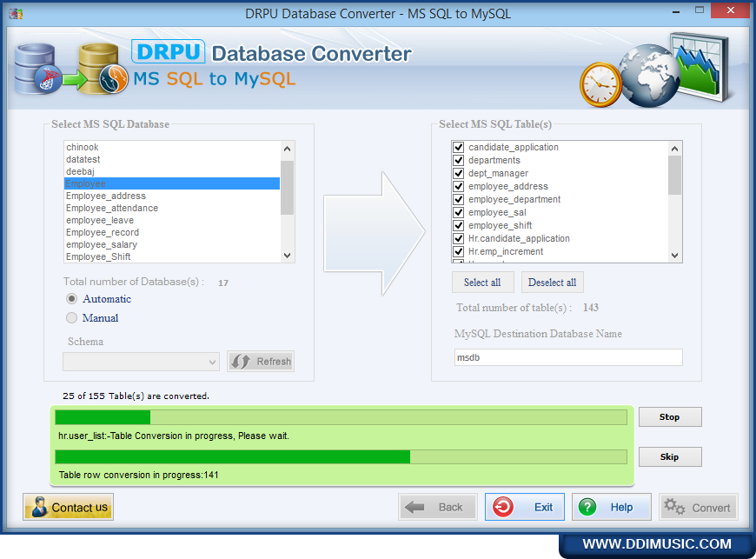
Task: Click the Exit button
Action: pyautogui.click(x=525, y=507)
